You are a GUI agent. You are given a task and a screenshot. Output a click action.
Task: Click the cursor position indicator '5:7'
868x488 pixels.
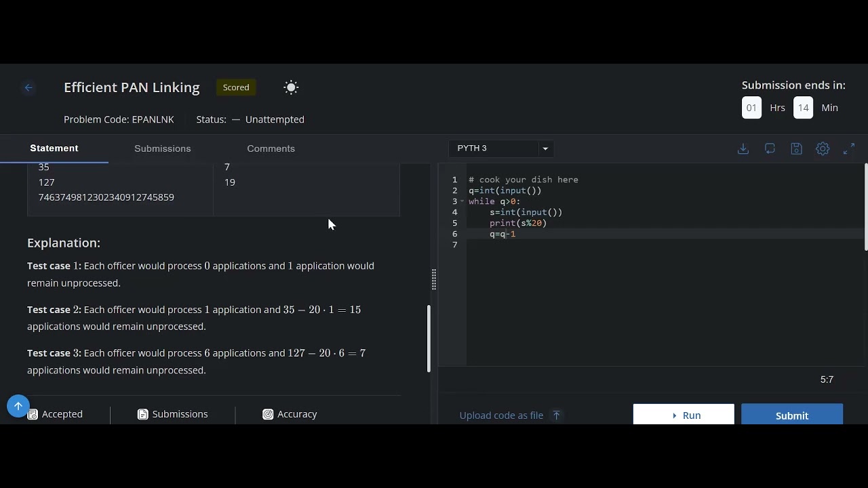(x=827, y=380)
